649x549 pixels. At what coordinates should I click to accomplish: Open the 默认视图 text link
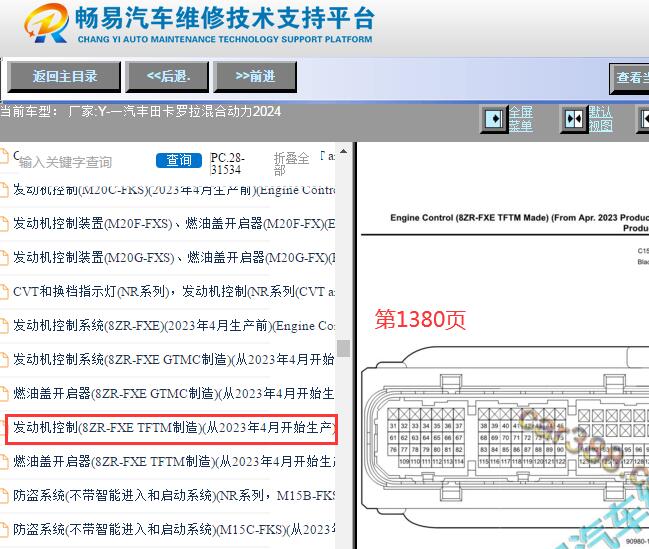(601, 119)
